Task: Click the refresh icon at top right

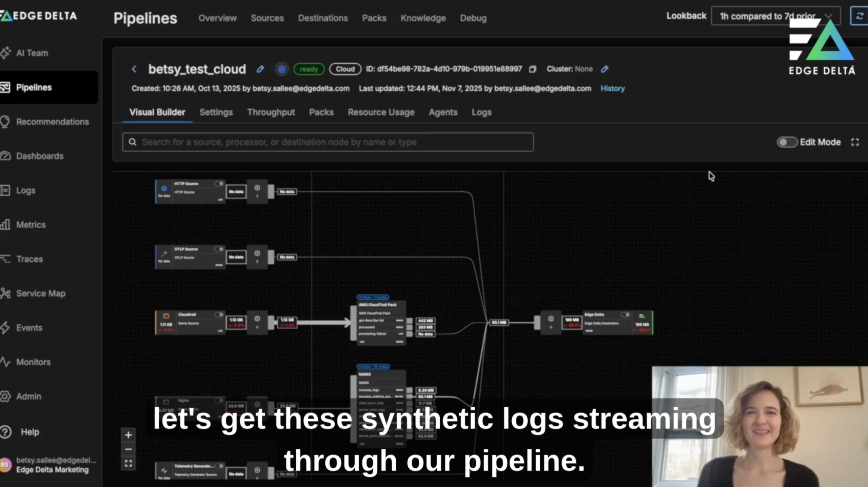Action: (860, 16)
